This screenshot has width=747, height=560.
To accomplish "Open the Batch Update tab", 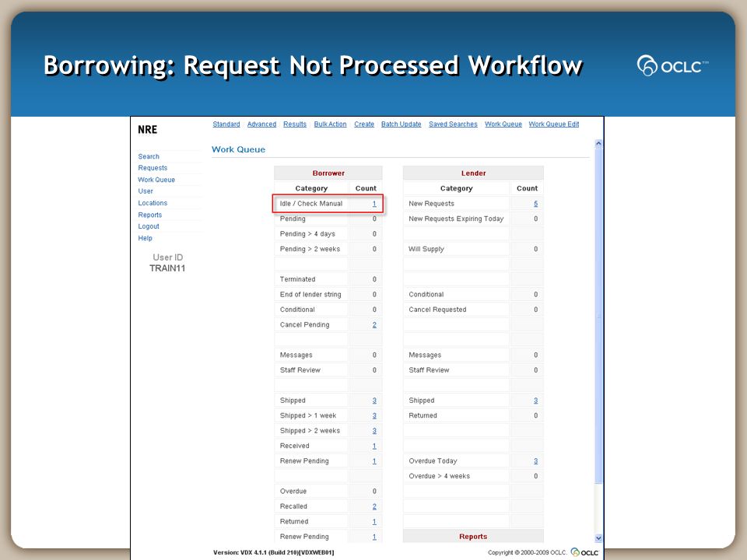I will (x=402, y=124).
